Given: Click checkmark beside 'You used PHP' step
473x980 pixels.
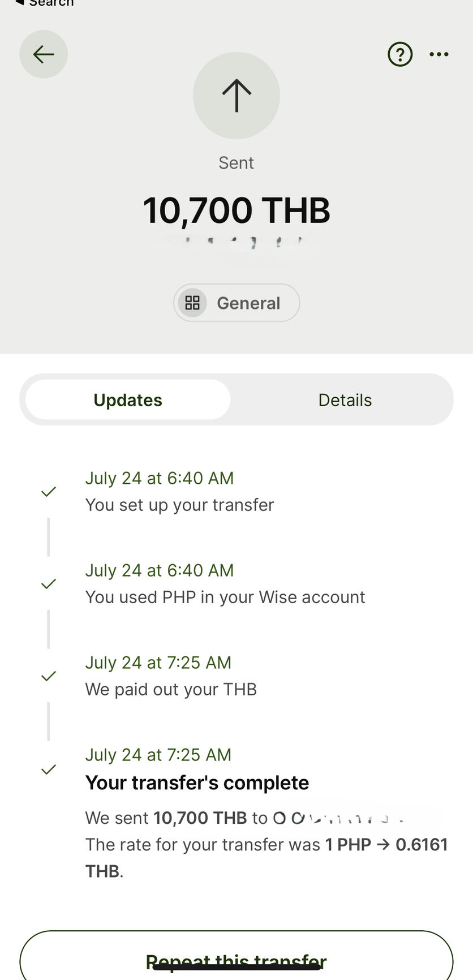Looking at the screenshot, I should (x=49, y=583).
